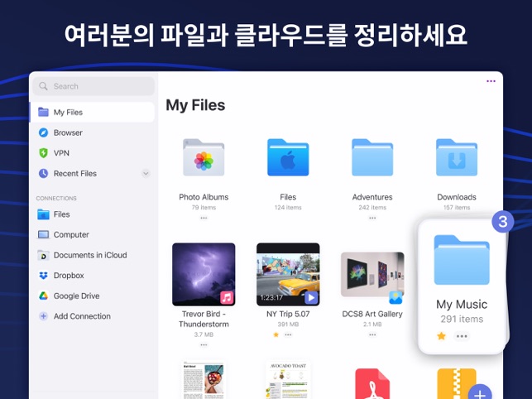532x399 pixels.
Task: Click the music note badge on Thunderstorm
Action: 227,297
